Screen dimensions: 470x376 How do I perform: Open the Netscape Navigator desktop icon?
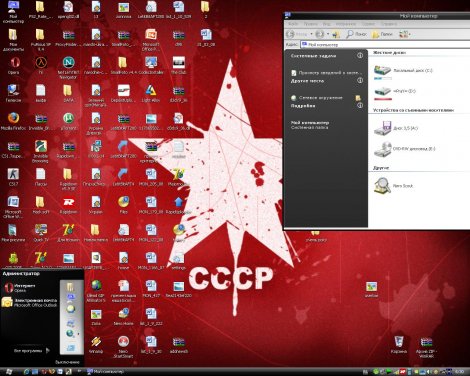68,68
